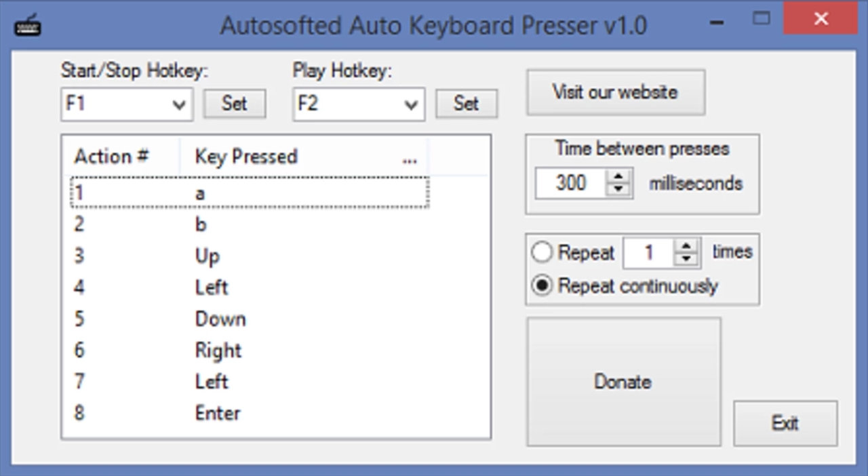868x476 pixels.
Task: Set the Play hotkey with Set button
Action: pos(467,104)
